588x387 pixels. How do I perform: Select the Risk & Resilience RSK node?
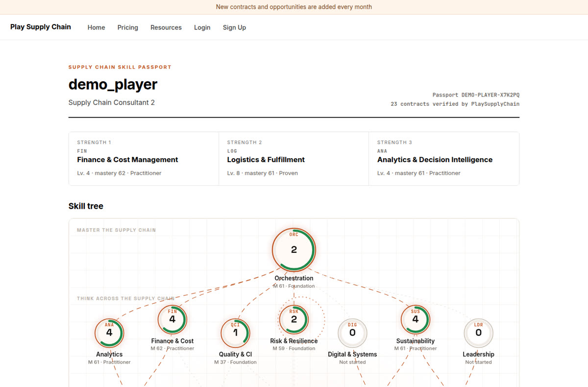[294, 319]
